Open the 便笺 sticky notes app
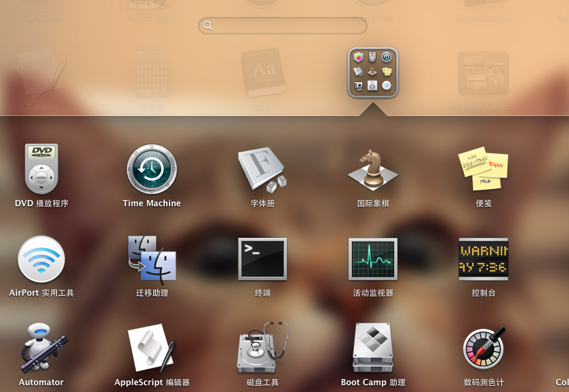The width and height of the screenshot is (569, 392). pyautogui.click(x=484, y=168)
